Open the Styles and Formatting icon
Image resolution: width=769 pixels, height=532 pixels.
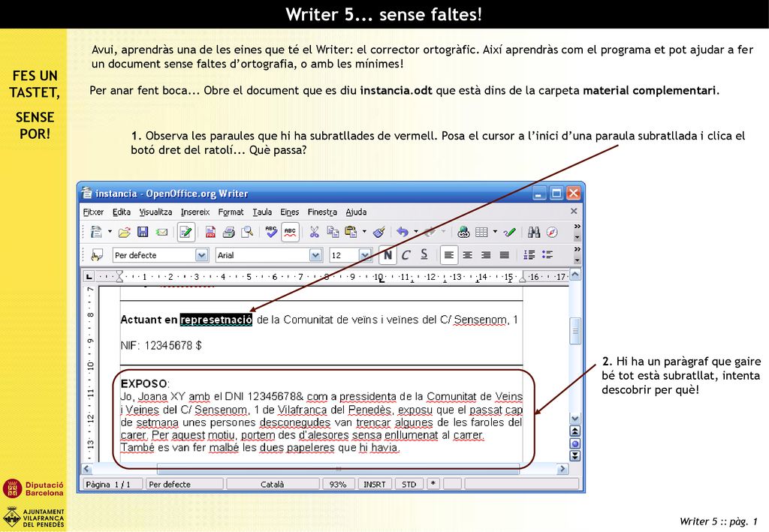click(x=97, y=254)
